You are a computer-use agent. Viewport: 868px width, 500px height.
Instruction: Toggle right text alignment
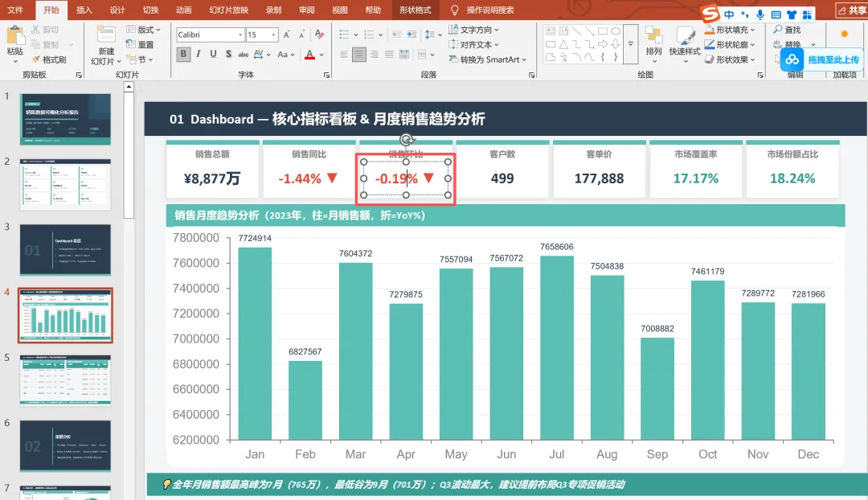coord(375,55)
